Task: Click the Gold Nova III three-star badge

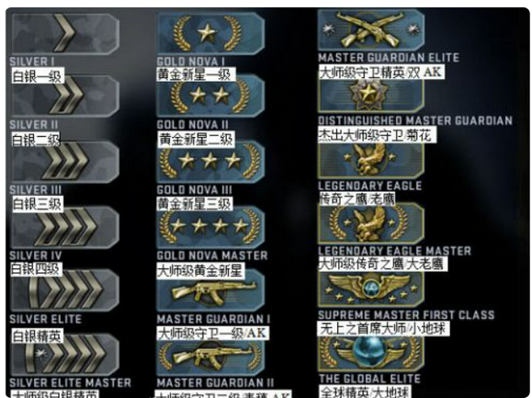Action: (210, 162)
